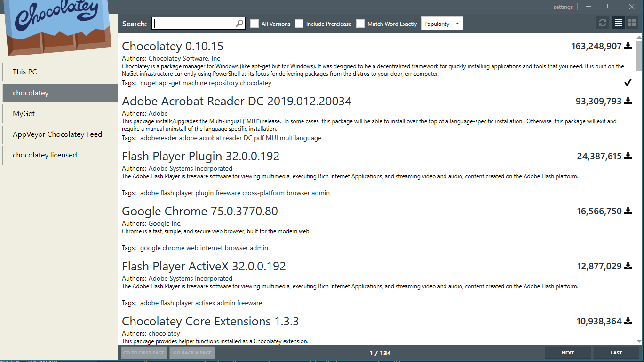Viewport: 644px width, 362px height.
Task: Click the download icon for Chocolatey 0.10.15
Action: point(628,46)
